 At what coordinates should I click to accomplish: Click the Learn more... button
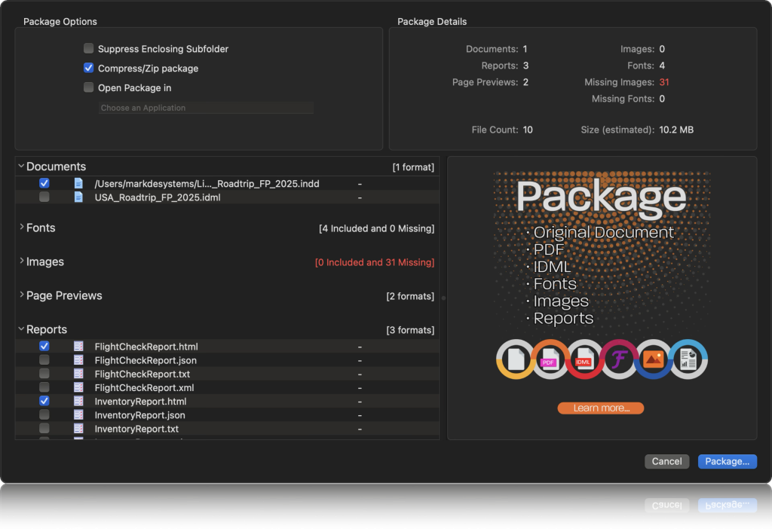tap(601, 408)
